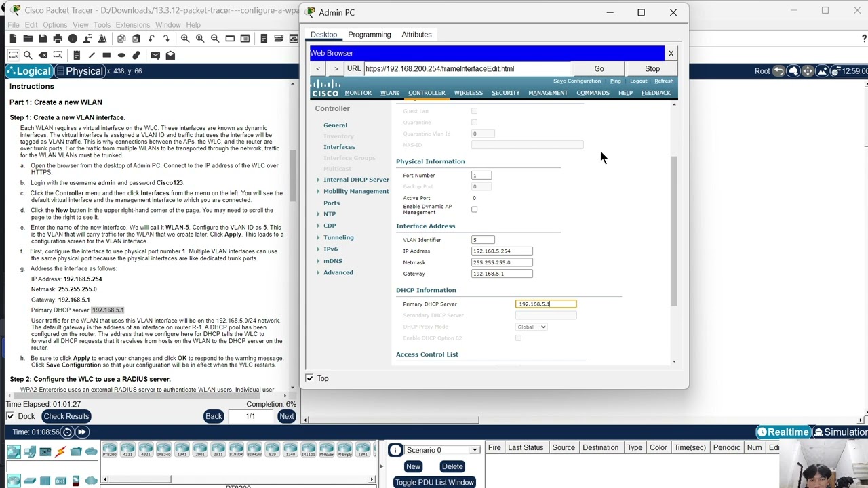Choose the Delete tool icon
The height and width of the screenshot is (488, 868).
[43, 55]
